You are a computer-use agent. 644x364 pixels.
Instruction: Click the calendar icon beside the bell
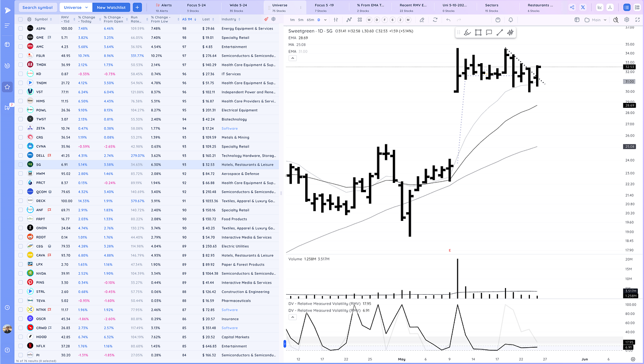pyautogui.click(x=498, y=19)
